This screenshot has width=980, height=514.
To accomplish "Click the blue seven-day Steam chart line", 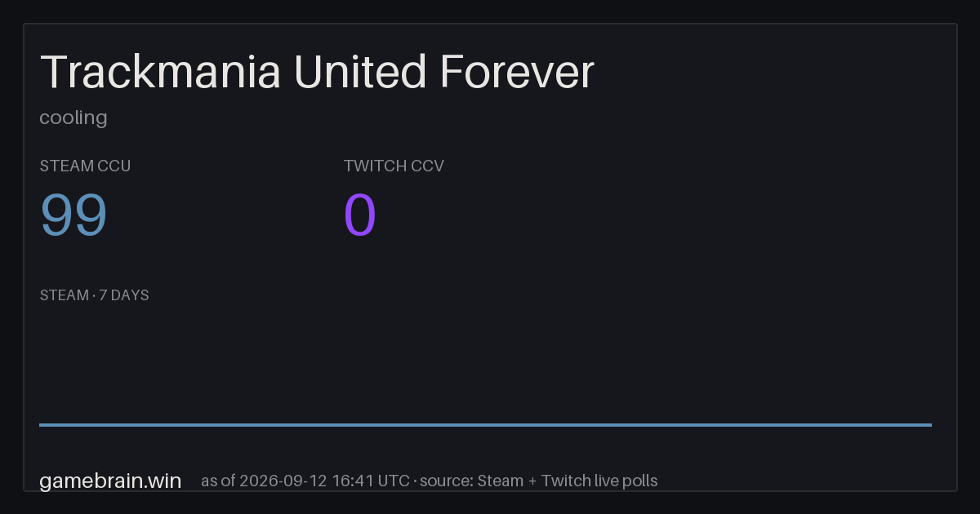I will (x=485, y=424).
